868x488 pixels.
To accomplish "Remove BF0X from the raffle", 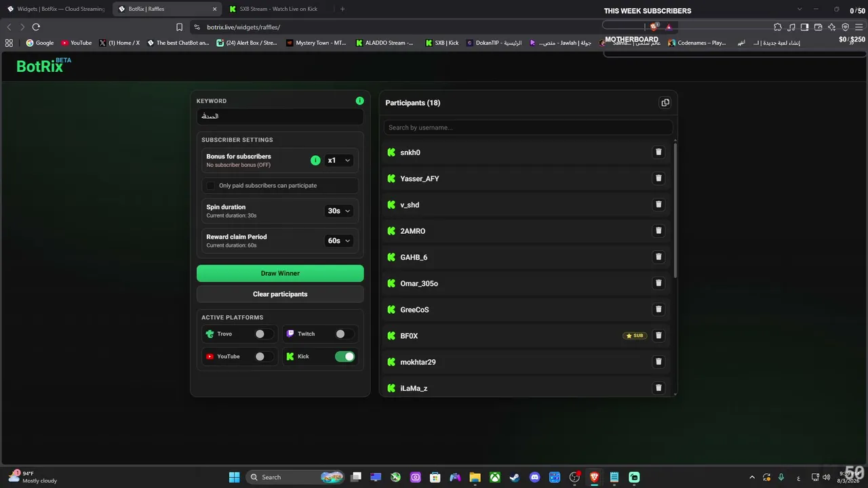I will click(x=658, y=335).
